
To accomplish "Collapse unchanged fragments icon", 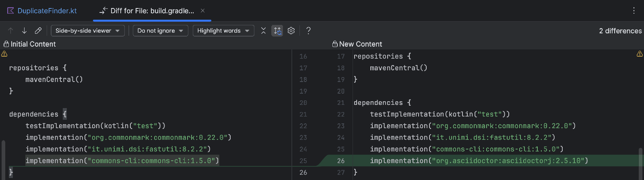I will (263, 31).
